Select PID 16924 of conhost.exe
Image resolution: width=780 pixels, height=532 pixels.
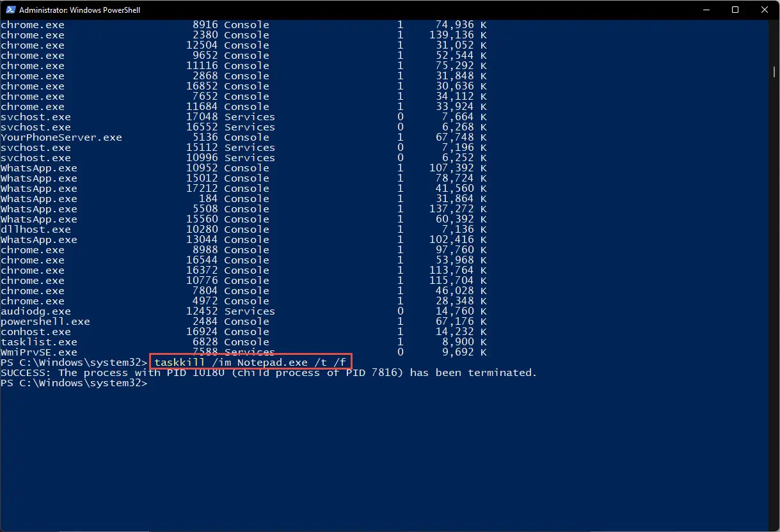pyautogui.click(x=202, y=332)
